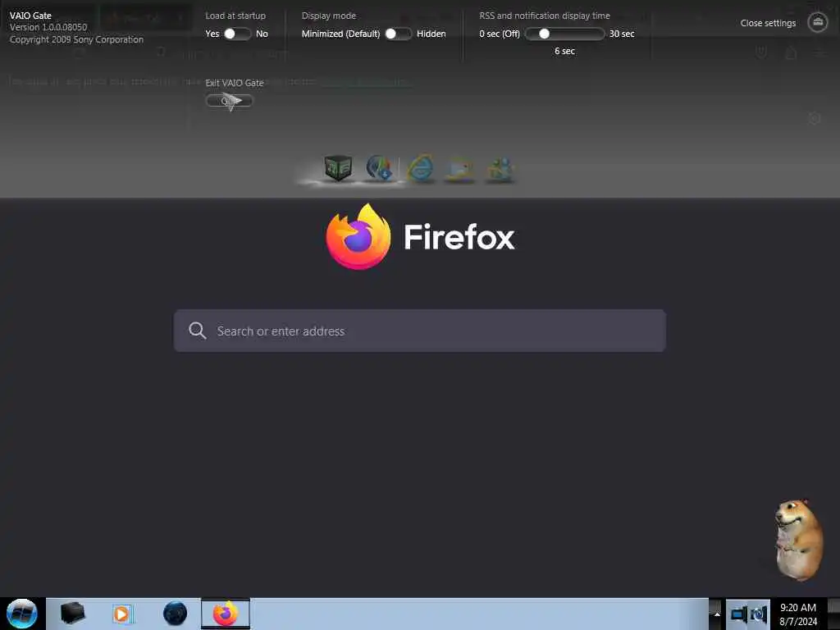This screenshot has width=840, height=630.
Task: Click the round icon beside Close settings
Action: [x=818, y=22]
